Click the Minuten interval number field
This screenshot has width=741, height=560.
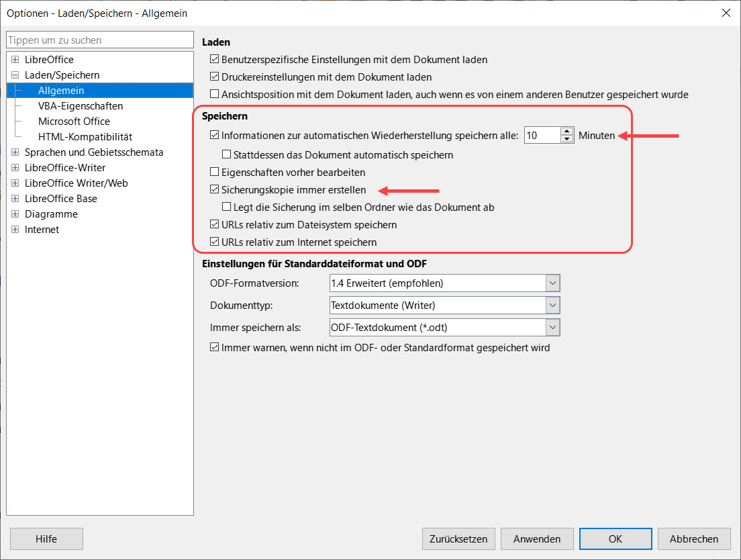tap(542, 136)
